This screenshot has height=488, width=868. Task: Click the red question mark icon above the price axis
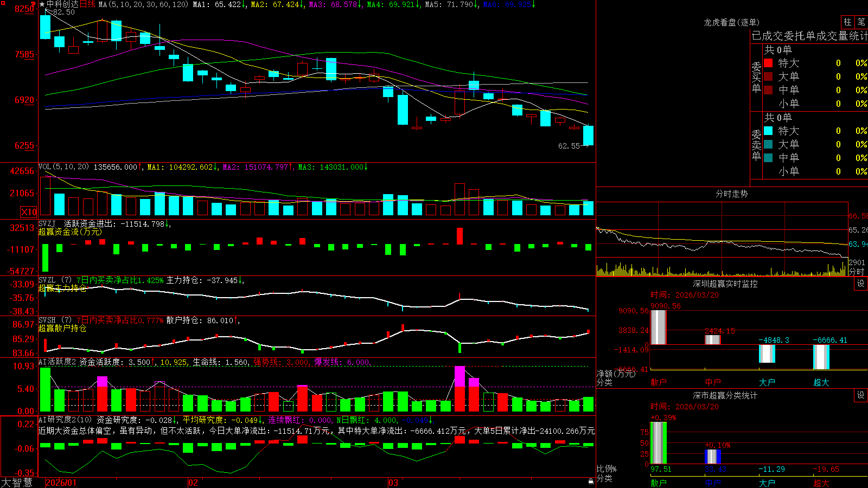(x=33, y=4)
